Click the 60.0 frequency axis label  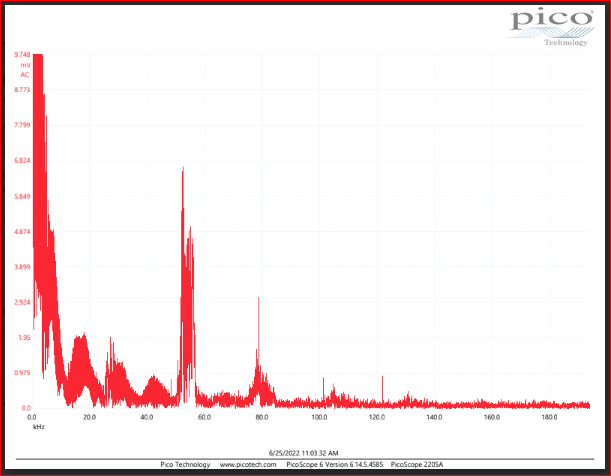click(x=204, y=417)
